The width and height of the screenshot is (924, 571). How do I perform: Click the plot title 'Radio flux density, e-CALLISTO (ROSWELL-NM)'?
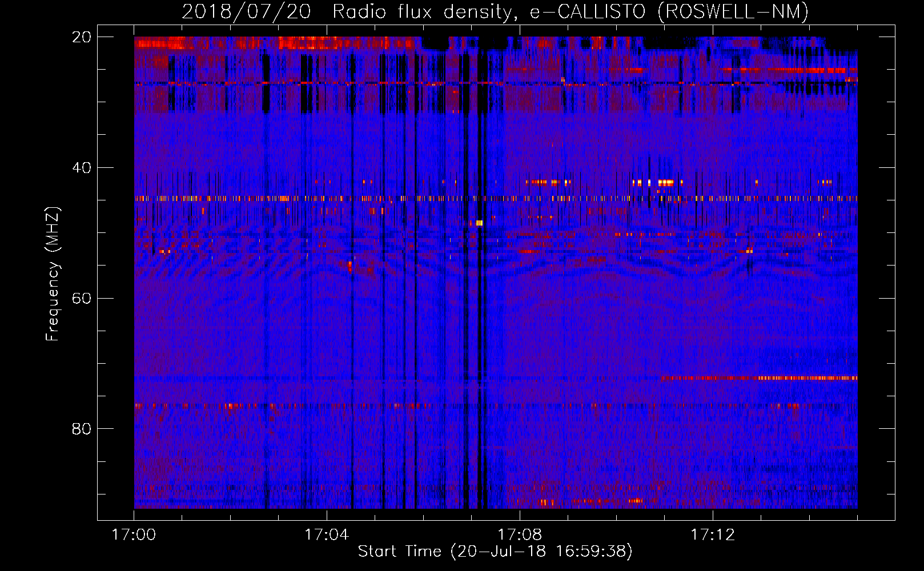coord(571,11)
